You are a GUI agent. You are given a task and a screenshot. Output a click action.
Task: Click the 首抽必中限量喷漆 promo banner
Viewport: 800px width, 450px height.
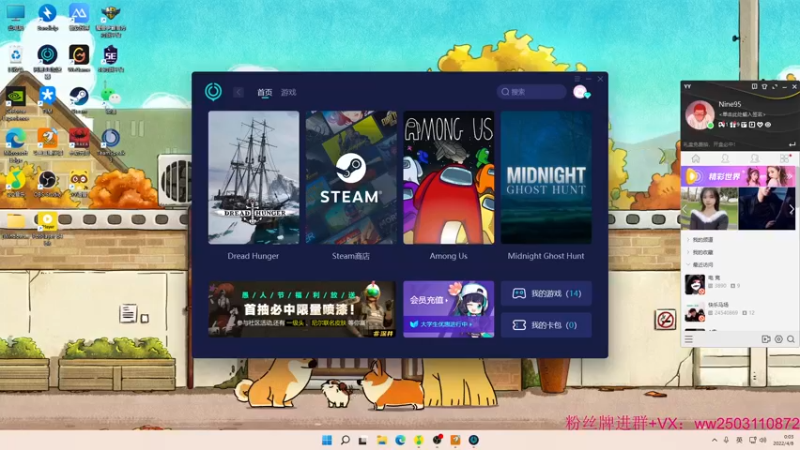pos(302,309)
